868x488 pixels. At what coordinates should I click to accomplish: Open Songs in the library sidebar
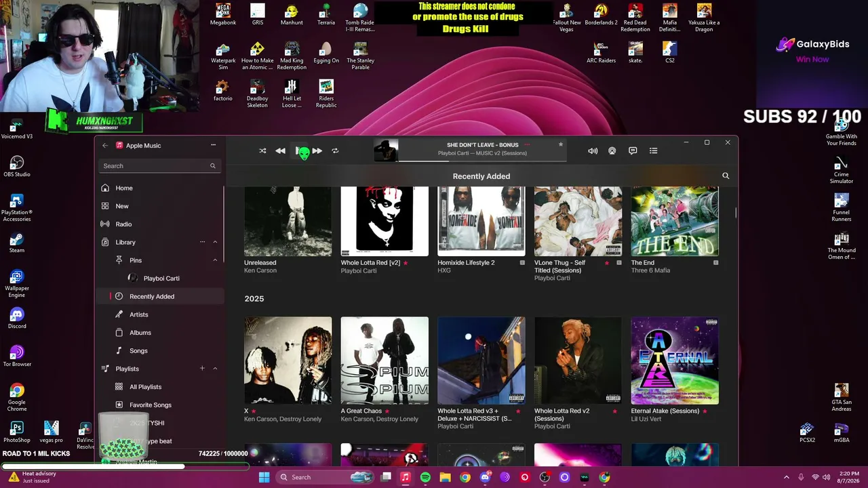point(159,351)
